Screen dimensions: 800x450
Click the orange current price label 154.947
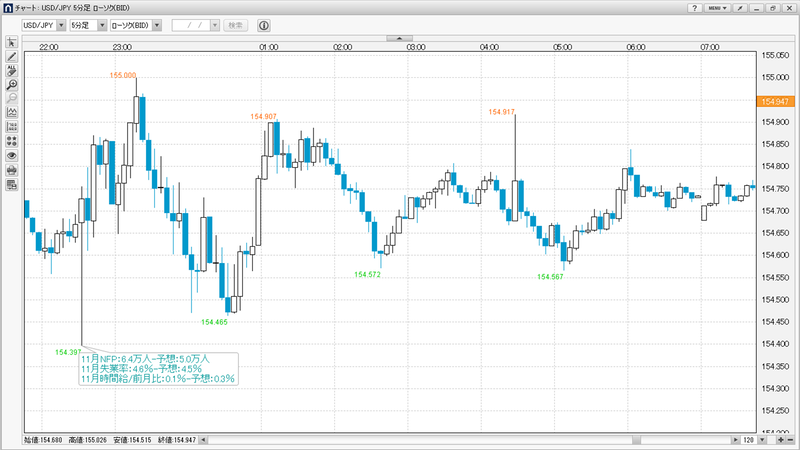[x=775, y=102]
